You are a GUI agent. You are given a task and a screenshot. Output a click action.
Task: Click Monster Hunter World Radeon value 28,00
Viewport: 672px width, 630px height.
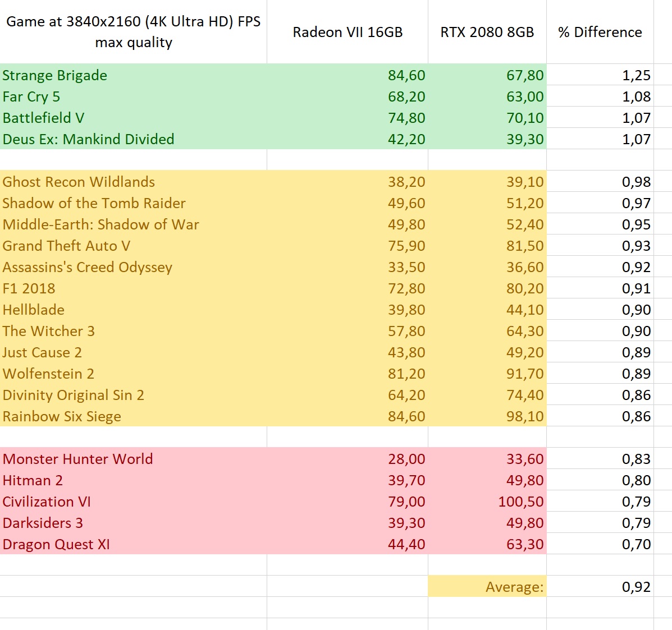pos(348,459)
